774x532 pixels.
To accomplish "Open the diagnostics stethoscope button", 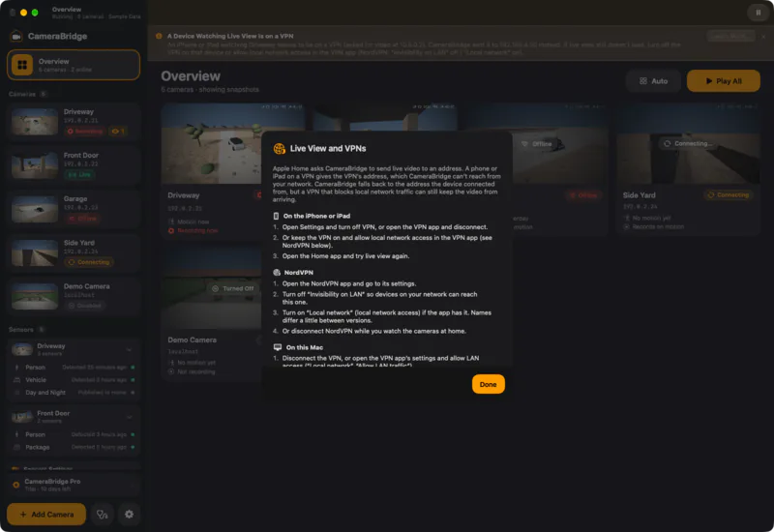I will tap(103, 515).
